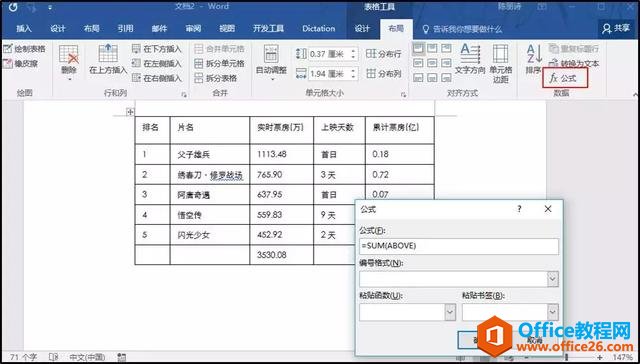Click the Share (共享) button
Image resolution: width=640 pixels, height=364 pixels.
coord(616,28)
